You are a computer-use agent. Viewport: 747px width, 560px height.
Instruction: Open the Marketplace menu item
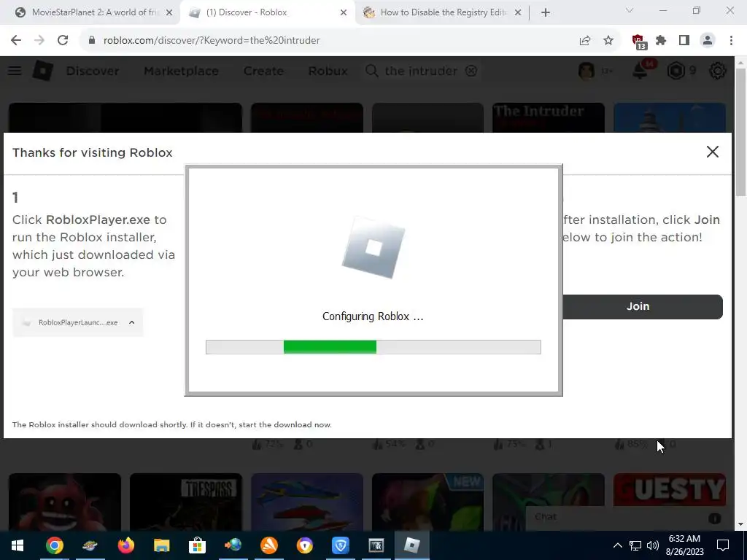pos(181,71)
